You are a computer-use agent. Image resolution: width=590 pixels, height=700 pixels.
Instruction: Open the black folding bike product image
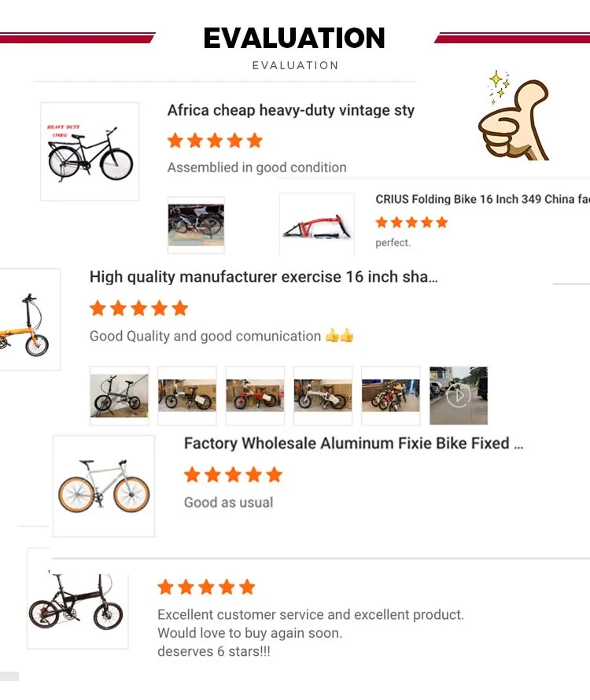pyautogui.click(x=78, y=599)
